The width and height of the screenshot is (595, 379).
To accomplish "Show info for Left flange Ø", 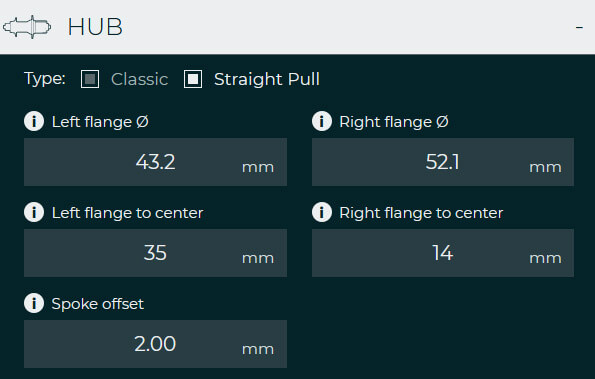I will click(x=34, y=122).
